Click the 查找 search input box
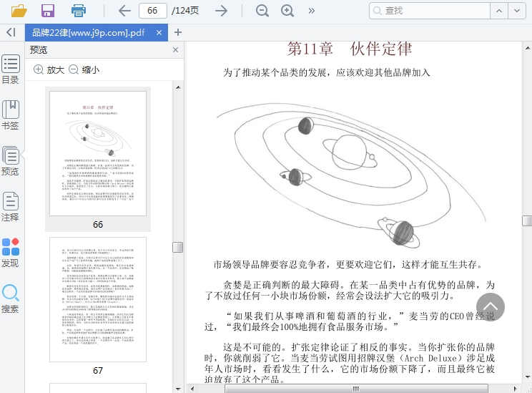 pos(430,11)
